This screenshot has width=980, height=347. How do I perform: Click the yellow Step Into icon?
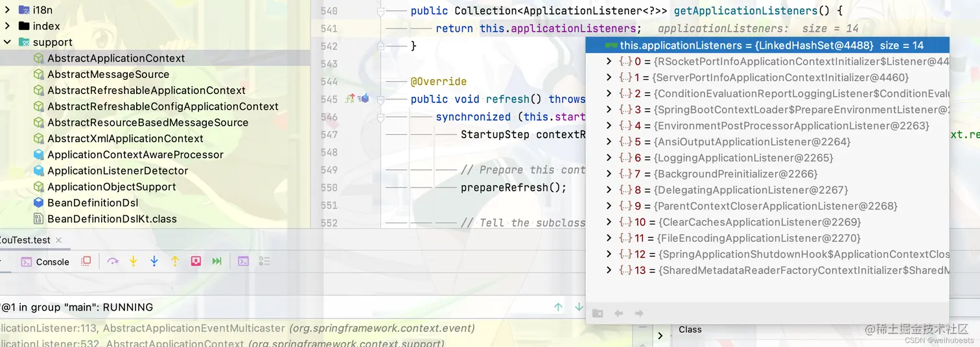(134, 261)
